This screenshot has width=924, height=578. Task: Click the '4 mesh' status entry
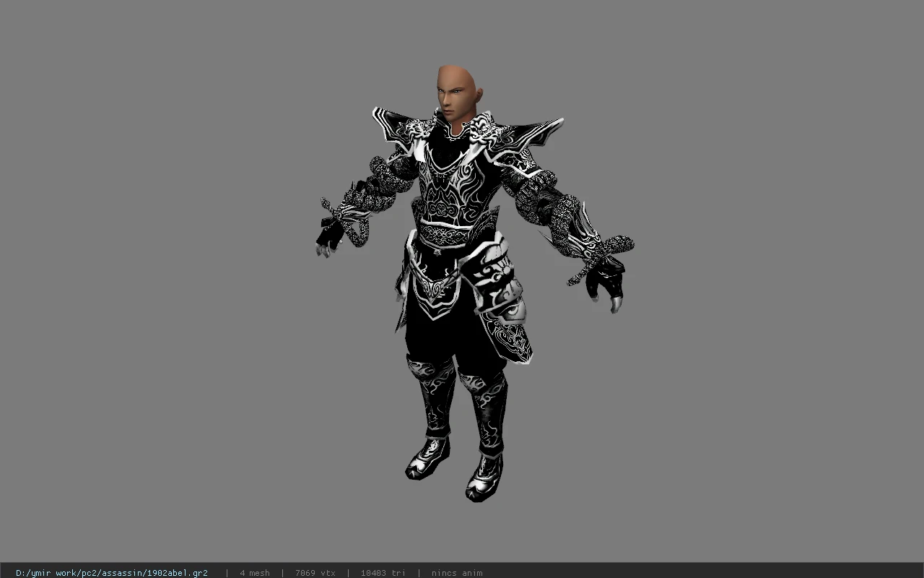point(255,573)
